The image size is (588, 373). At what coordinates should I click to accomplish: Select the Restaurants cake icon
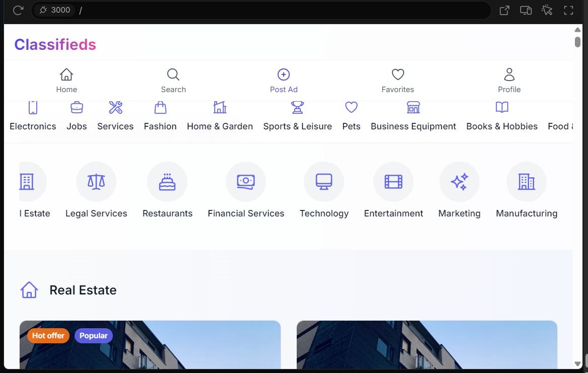pyautogui.click(x=167, y=182)
